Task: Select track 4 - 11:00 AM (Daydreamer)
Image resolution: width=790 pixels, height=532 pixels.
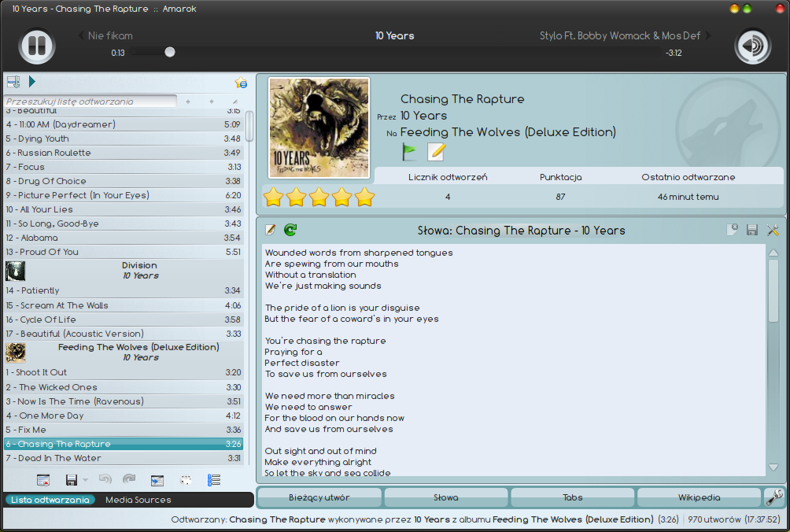Action: (x=124, y=124)
